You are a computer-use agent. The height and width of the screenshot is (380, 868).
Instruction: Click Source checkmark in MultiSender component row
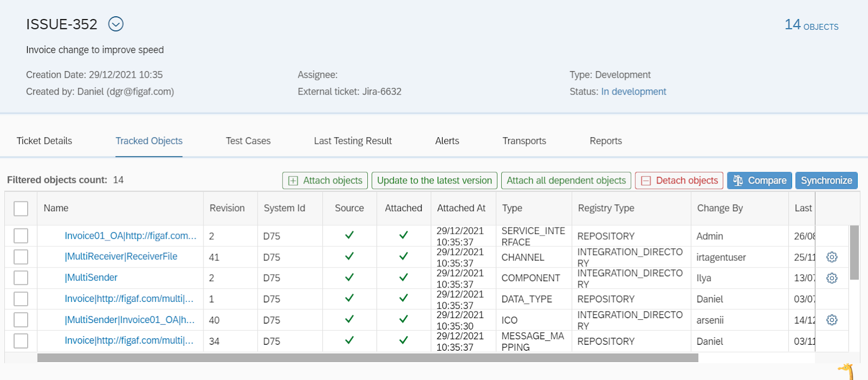(349, 277)
